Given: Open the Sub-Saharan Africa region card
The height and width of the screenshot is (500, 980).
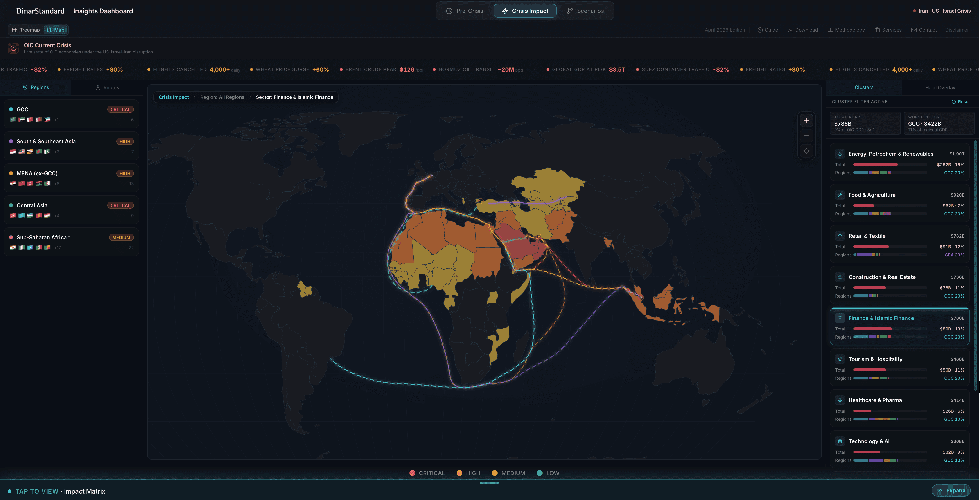Looking at the screenshot, I should pos(71,242).
